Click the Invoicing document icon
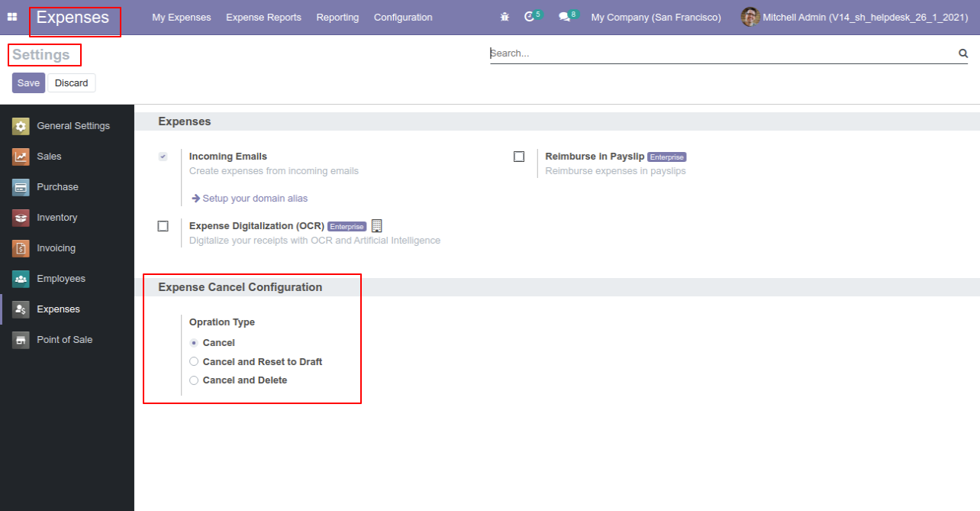 [x=21, y=248]
